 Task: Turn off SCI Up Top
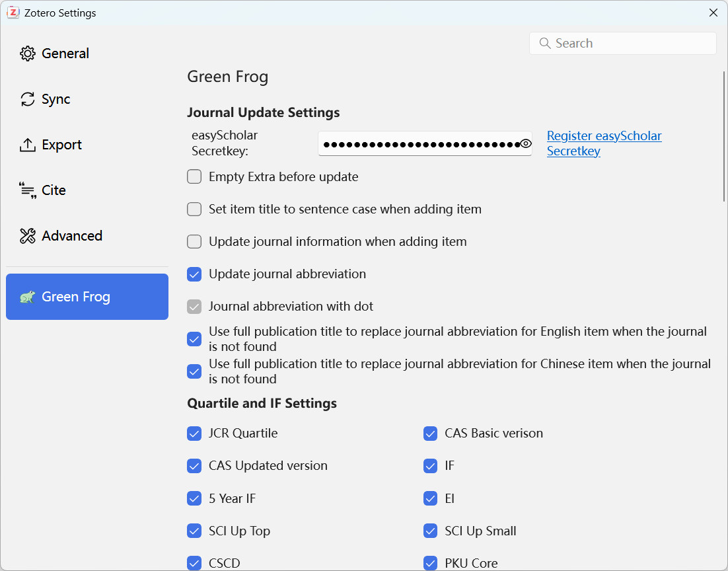194,531
